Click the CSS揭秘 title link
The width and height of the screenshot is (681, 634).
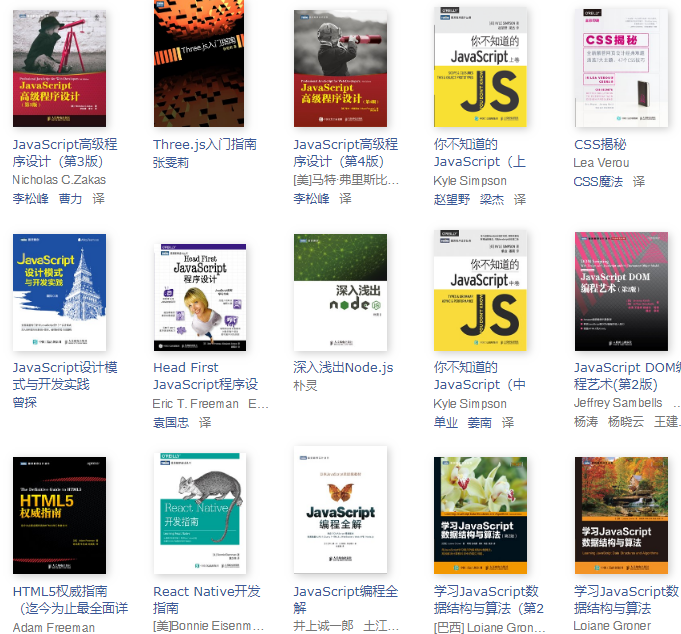point(600,145)
